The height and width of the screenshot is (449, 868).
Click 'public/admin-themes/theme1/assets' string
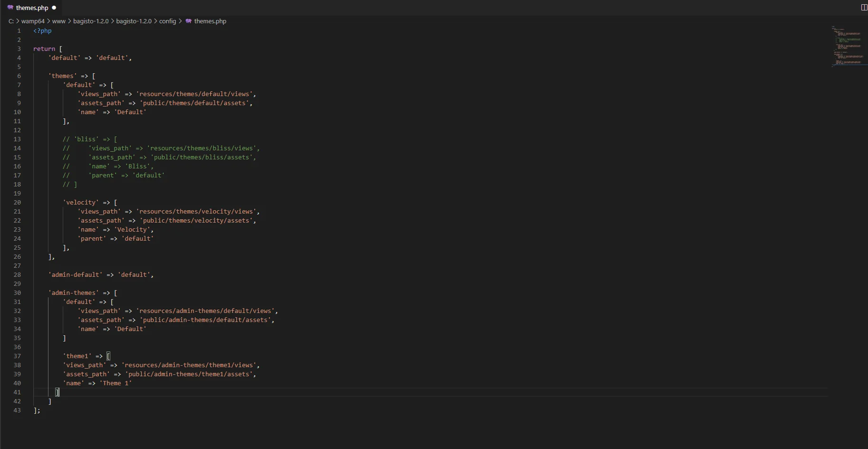189,374
